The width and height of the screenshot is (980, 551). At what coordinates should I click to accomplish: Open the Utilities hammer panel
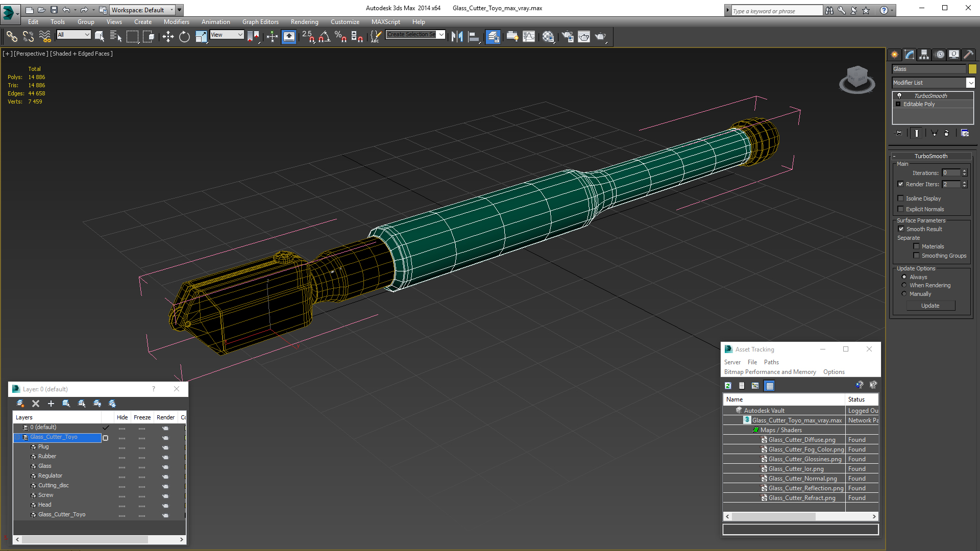click(x=968, y=55)
